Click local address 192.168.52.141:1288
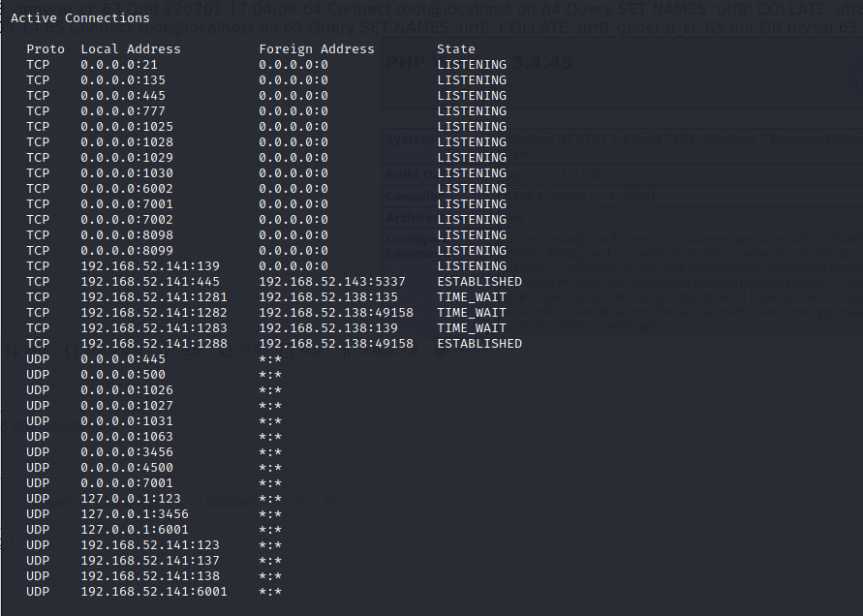This screenshot has width=863, height=616. (154, 344)
